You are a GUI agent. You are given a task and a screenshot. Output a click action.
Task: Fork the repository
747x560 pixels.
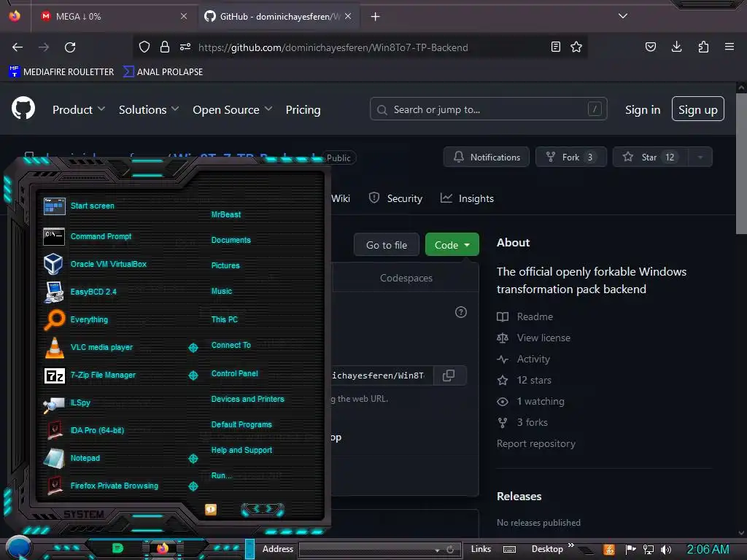pyautogui.click(x=570, y=157)
